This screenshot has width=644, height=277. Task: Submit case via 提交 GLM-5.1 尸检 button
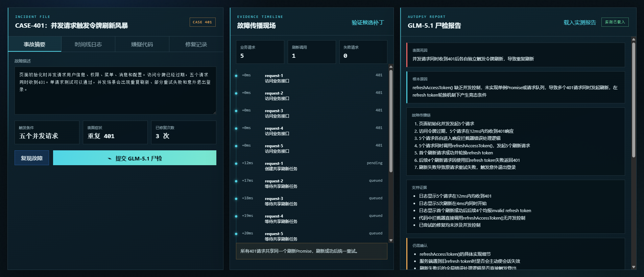[135, 158]
